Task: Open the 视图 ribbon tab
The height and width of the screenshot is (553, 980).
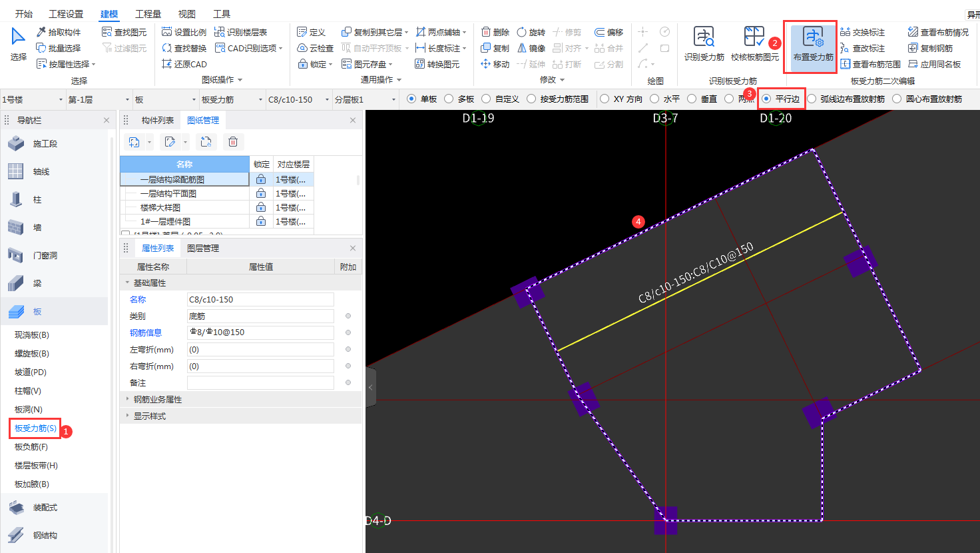Action: (187, 14)
